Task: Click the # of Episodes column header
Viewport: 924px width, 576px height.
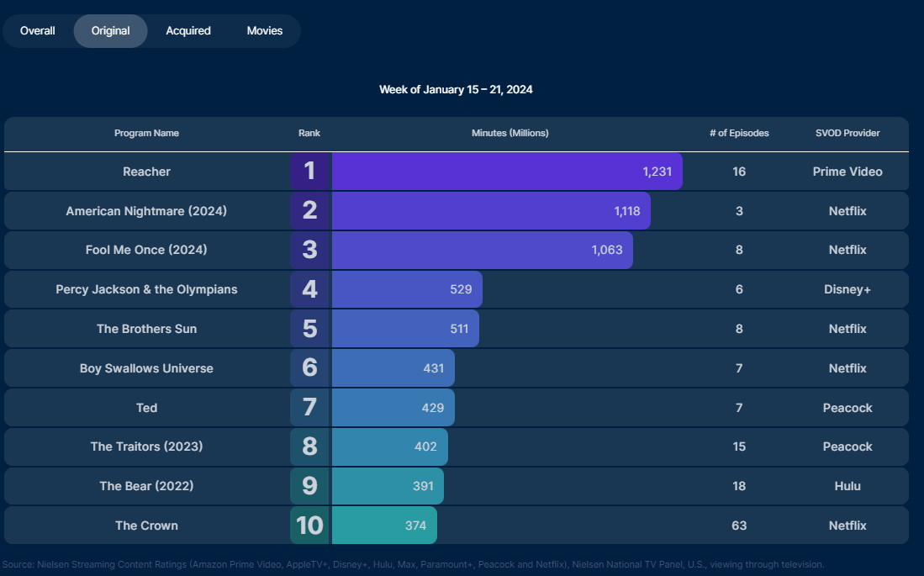Action: [x=739, y=133]
